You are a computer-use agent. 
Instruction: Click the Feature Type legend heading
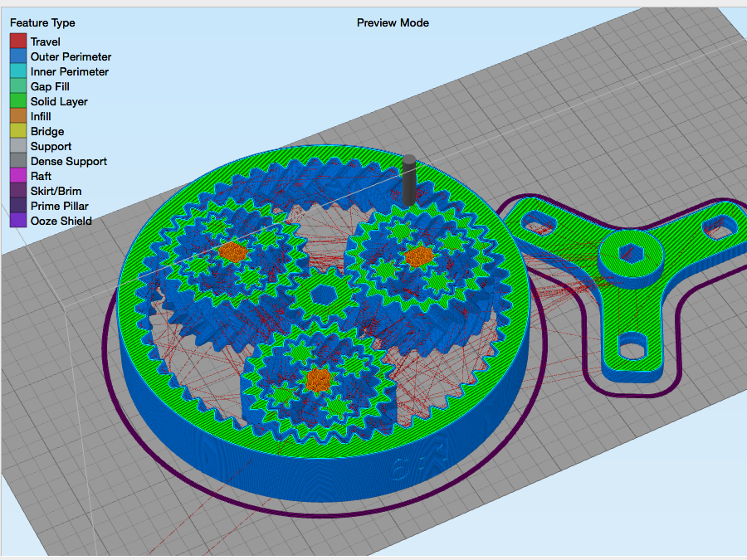tap(42, 23)
